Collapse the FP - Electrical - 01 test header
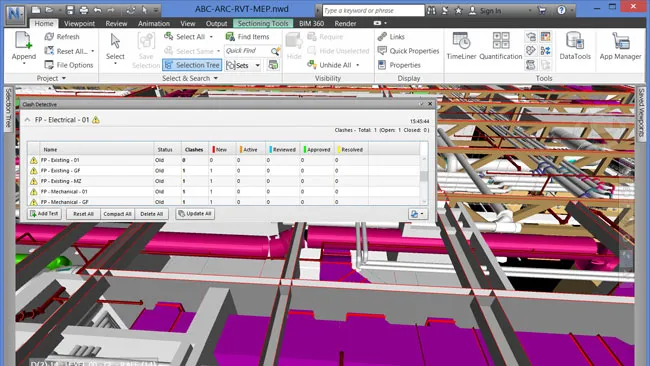 click(27, 120)
